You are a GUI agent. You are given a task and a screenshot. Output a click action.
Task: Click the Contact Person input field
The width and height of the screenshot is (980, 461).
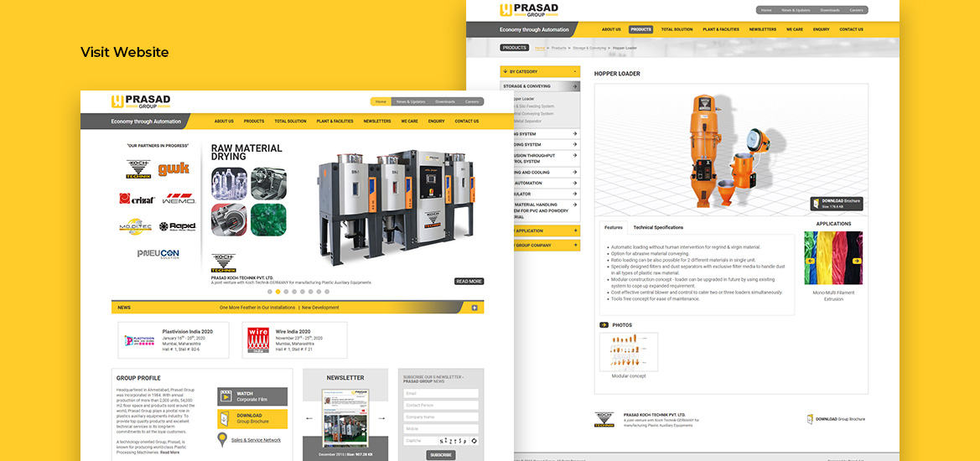(x=441, y=406)
